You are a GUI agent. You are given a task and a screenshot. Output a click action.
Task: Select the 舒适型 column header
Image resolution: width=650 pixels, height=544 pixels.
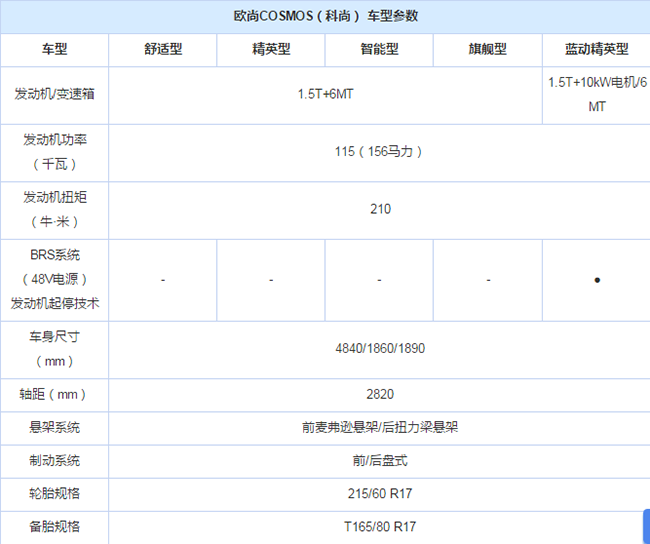(163, 49)
